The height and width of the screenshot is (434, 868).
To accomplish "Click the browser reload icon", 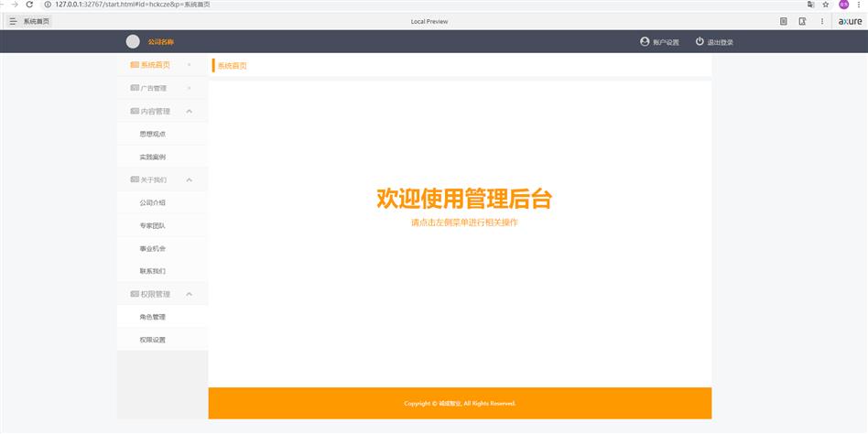I will point(29,5).
